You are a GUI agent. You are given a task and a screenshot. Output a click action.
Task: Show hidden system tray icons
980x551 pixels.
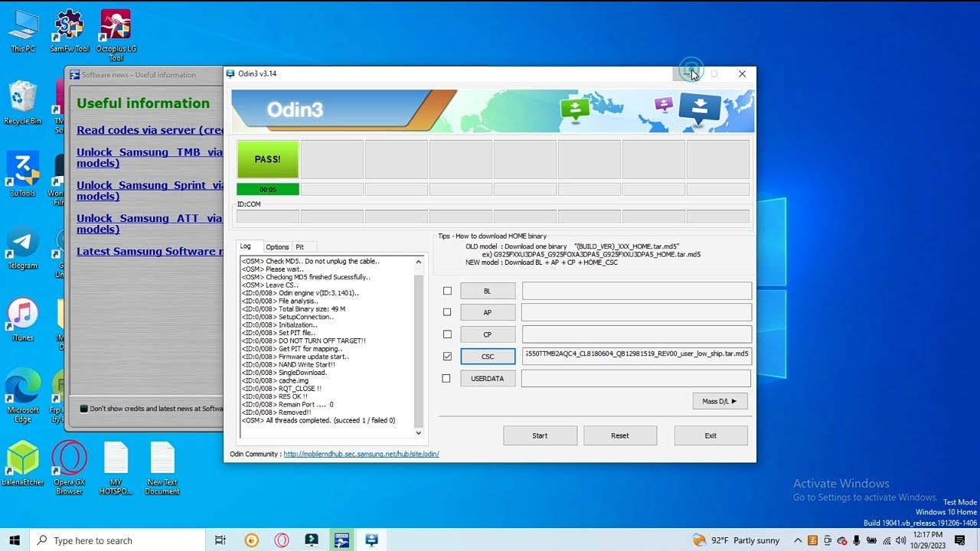pos(798,540)
